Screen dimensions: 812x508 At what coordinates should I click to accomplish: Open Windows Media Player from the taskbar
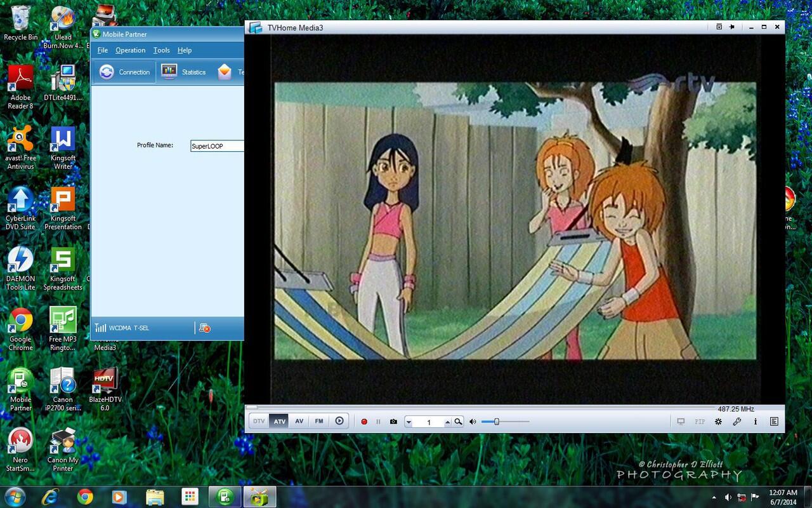coord(119,497)
